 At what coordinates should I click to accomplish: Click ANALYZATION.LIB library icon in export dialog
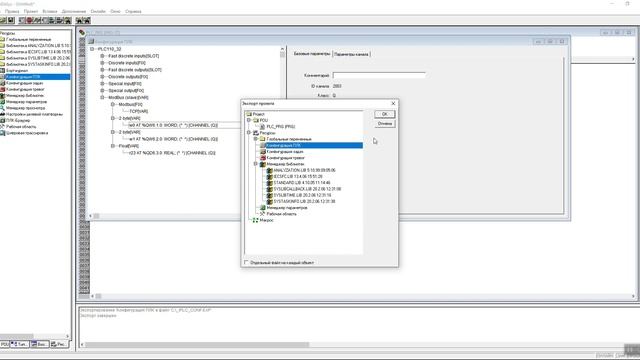coord(269,170)
